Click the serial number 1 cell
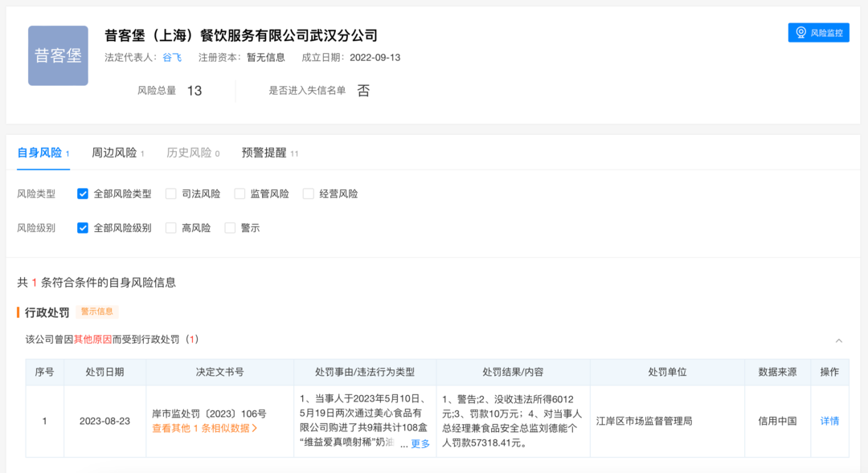The width and height of the screenshot is (868, 473). tap(44, 421)
